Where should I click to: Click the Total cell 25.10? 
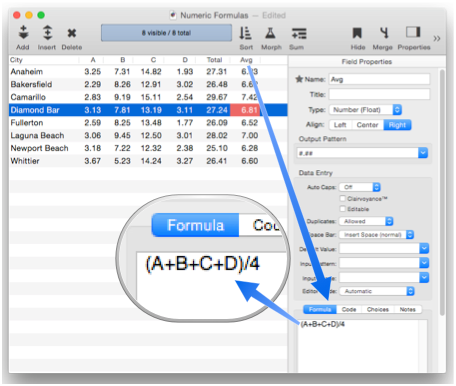[x=217, y=148]
